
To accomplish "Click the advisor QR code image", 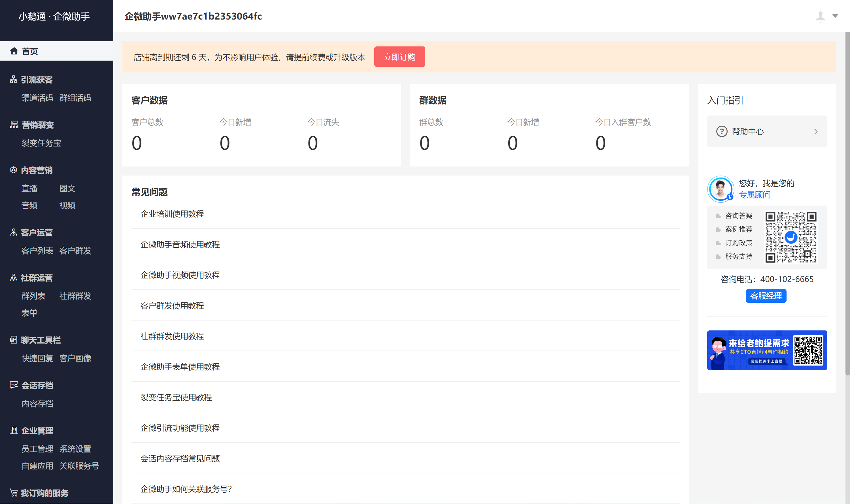I will [x=791, y=237].
